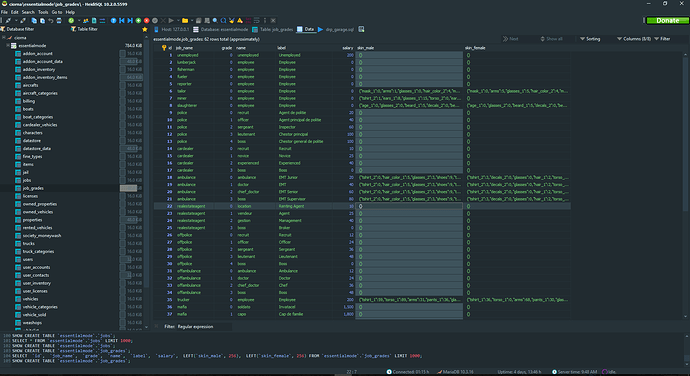Viewport: 690px width, 376px height.
Task: Click the red Delete row icon
Action: click(147, 20)
